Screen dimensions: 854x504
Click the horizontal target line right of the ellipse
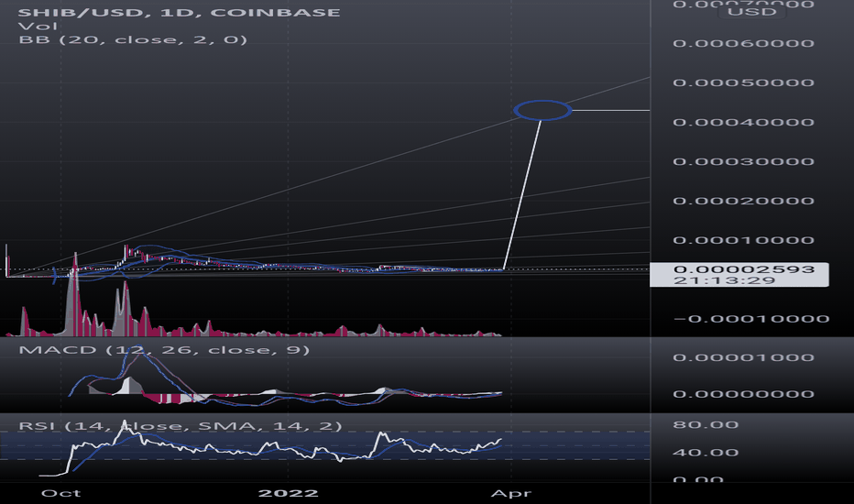coord(610,111)
